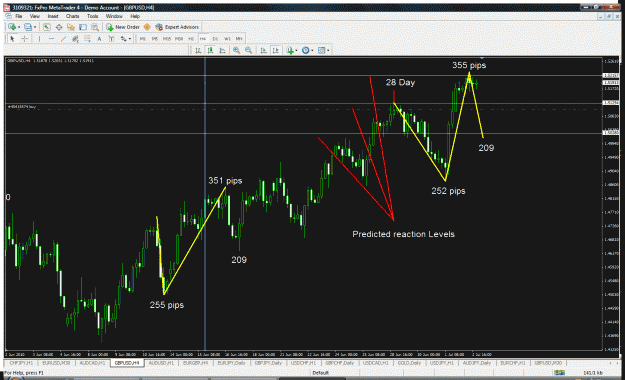Screen dimensions: 625x380
Task: Expand the New Chart dropdown arrow
Action: (x=19, y=27)
